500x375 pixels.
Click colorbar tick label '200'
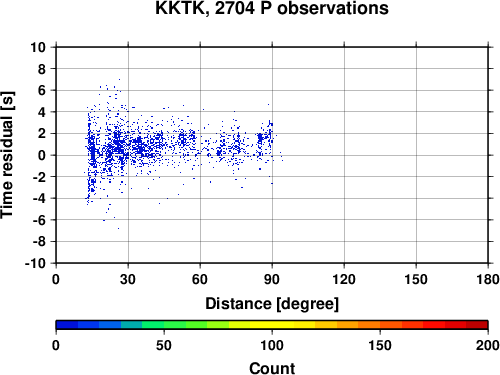click(488, 345)
